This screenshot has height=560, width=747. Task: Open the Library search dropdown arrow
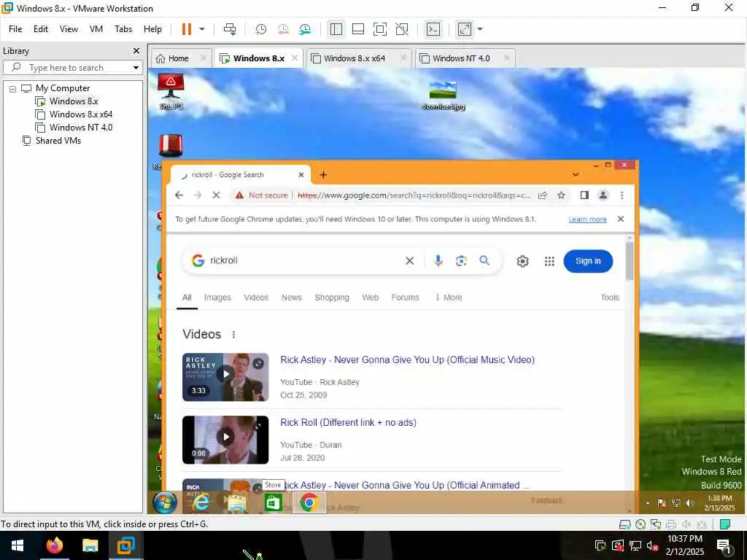pyautogui.click(x=136, y=68)
